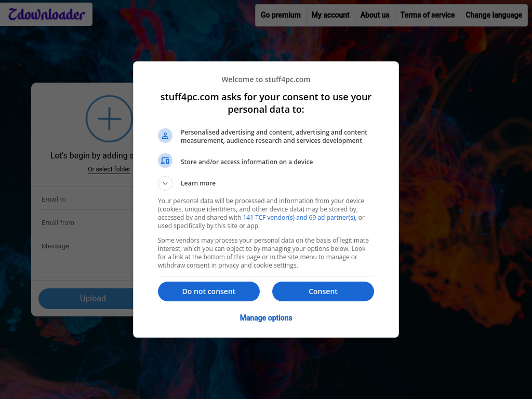Go to About us
This screenshot has height=399, width=532.
coord(375,15)
